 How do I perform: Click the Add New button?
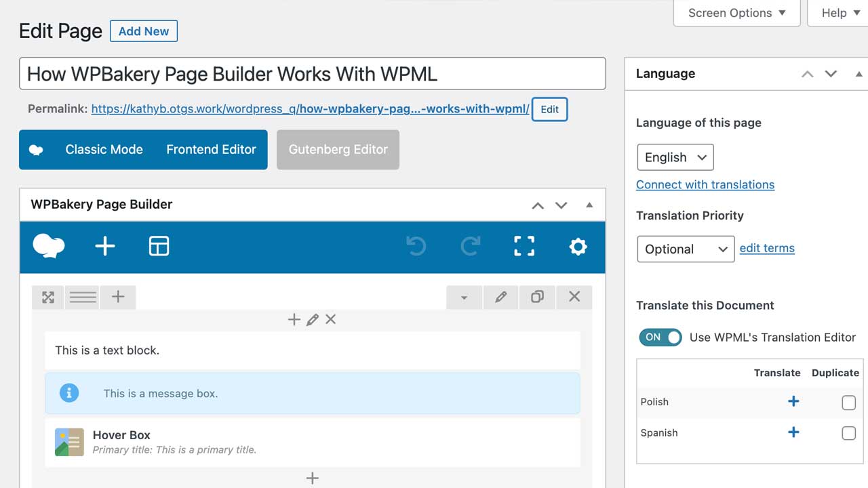pyautogui.click(x=143, y=30)
